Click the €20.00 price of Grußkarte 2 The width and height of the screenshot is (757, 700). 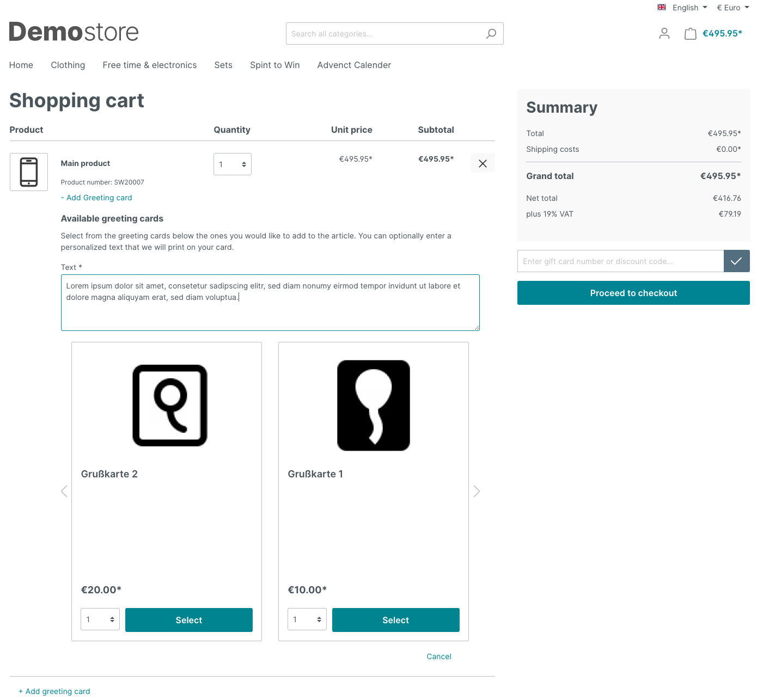pyautogui.click(x=101, y=590)
